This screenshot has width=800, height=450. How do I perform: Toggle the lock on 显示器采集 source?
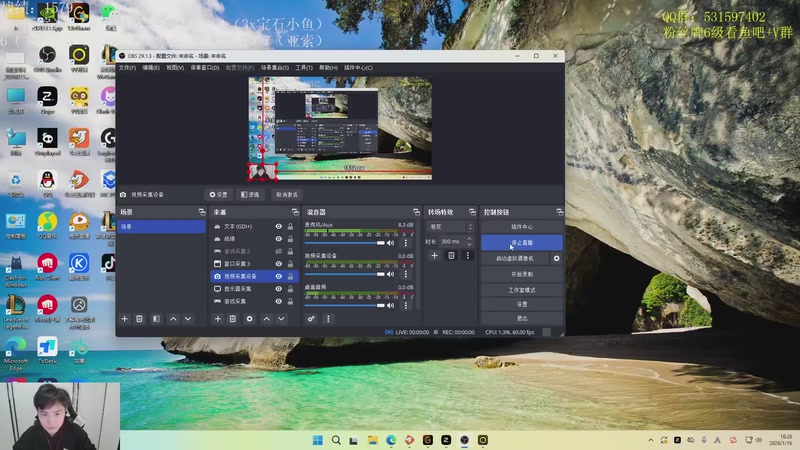(290, 288)
